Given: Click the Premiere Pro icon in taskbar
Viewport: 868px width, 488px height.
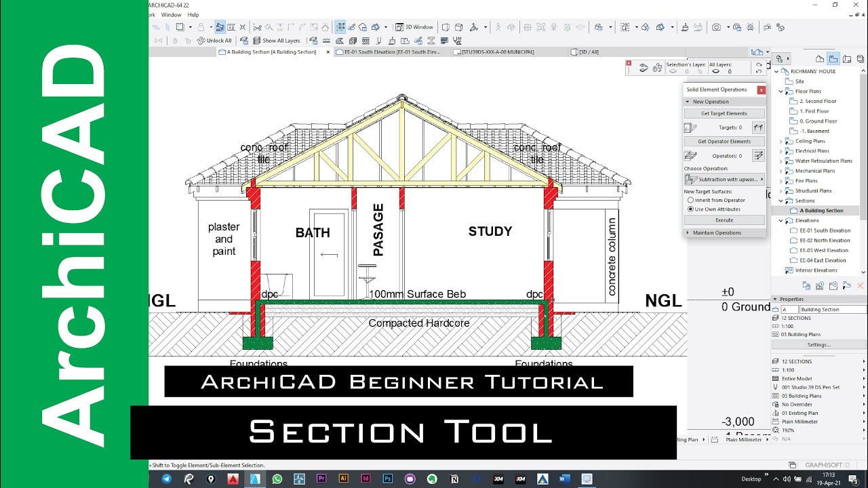Looking at the screenshot, I should click(321, 479).
